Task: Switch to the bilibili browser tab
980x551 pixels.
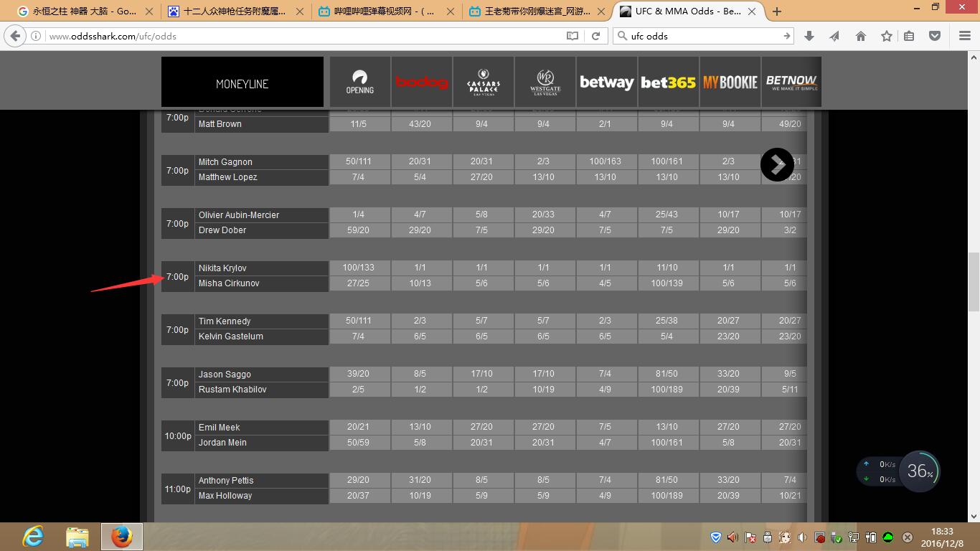Action: (x=384, y=11)
